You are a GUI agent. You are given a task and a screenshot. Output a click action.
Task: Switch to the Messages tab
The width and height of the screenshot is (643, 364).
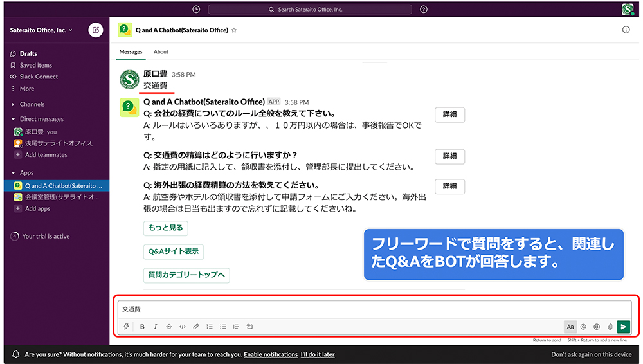[131, 51]
